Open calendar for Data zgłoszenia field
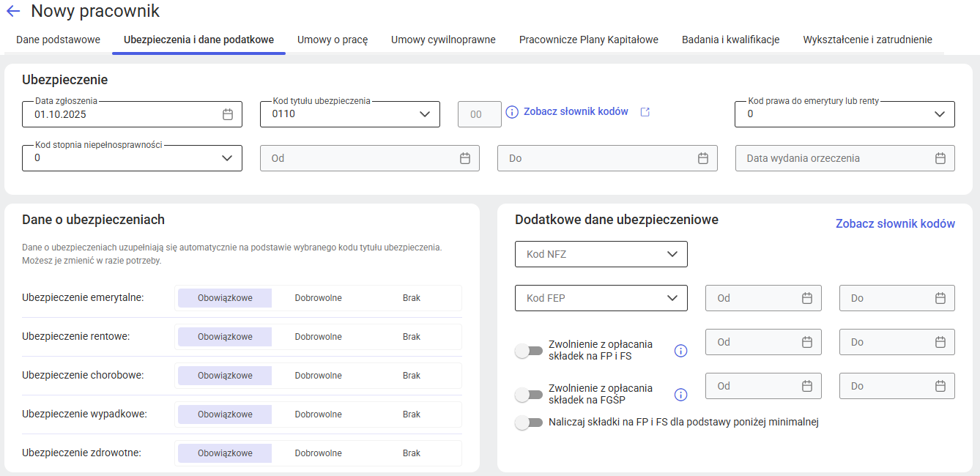The image size is (980, 476). 228,114
